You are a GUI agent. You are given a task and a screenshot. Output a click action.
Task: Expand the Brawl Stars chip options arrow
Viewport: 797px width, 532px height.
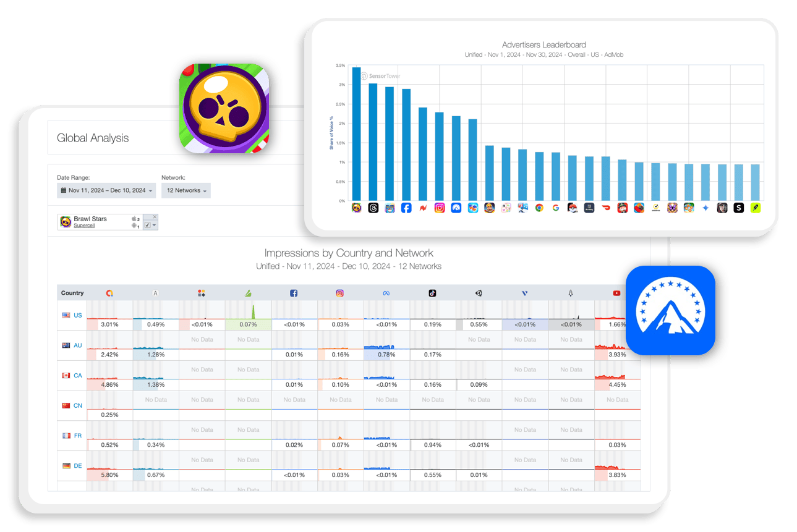pyautogui.click(x=155, y=226)
